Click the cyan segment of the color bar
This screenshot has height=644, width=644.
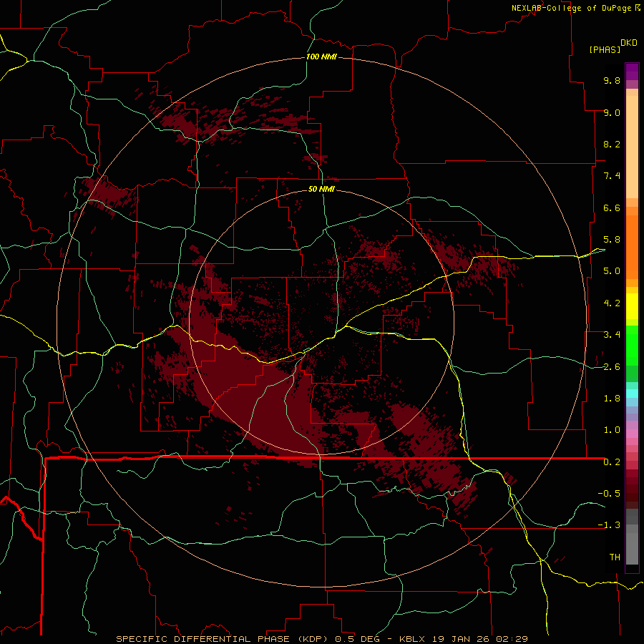tap(632, 393)
